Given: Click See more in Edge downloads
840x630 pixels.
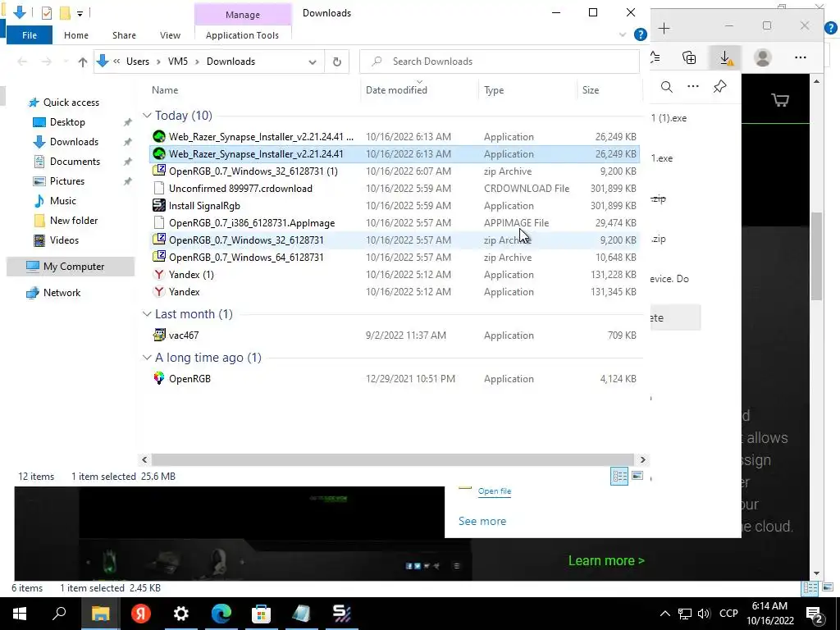Looking at the screenshot, I should [482, 521].
